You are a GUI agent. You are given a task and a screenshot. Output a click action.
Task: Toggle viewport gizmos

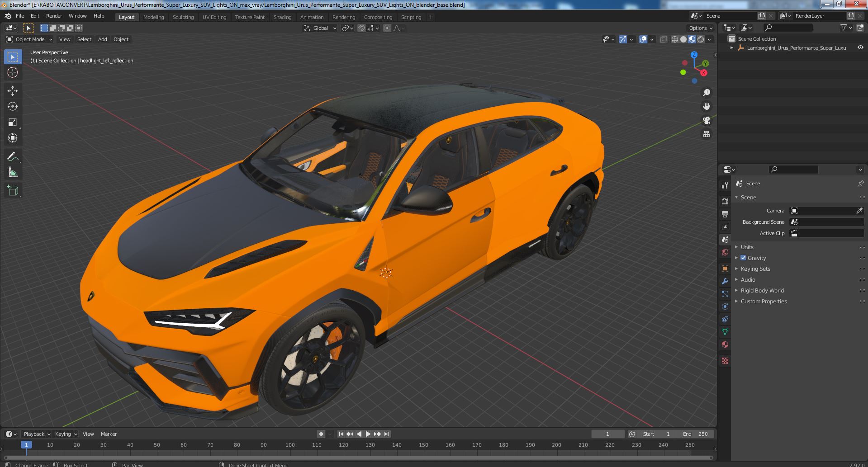tap(623, 39)
